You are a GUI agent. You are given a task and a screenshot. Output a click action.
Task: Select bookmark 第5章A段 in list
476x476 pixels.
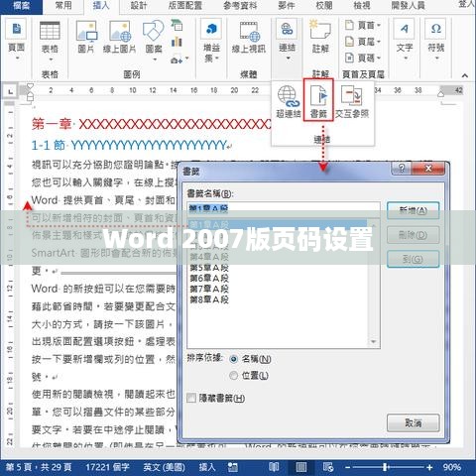tap(209, 268)
